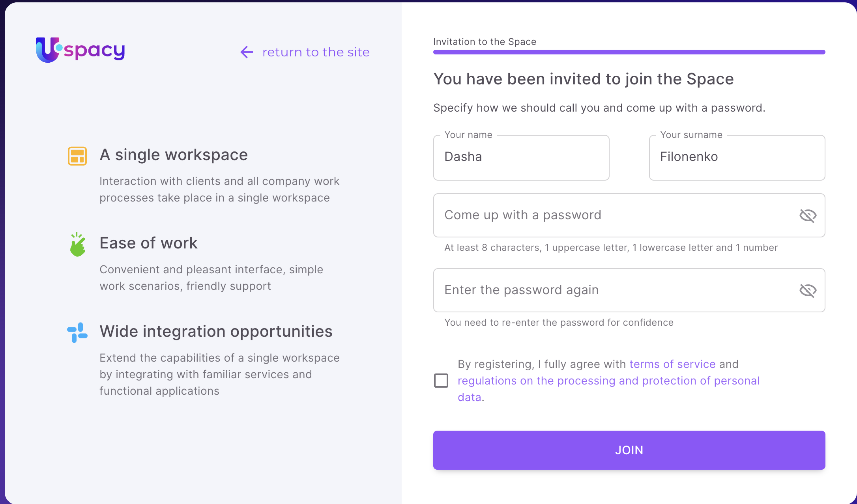Click the Invitation to the Space progress bar
This screenshot has height=504, width=857.
(x=629, y=52)
